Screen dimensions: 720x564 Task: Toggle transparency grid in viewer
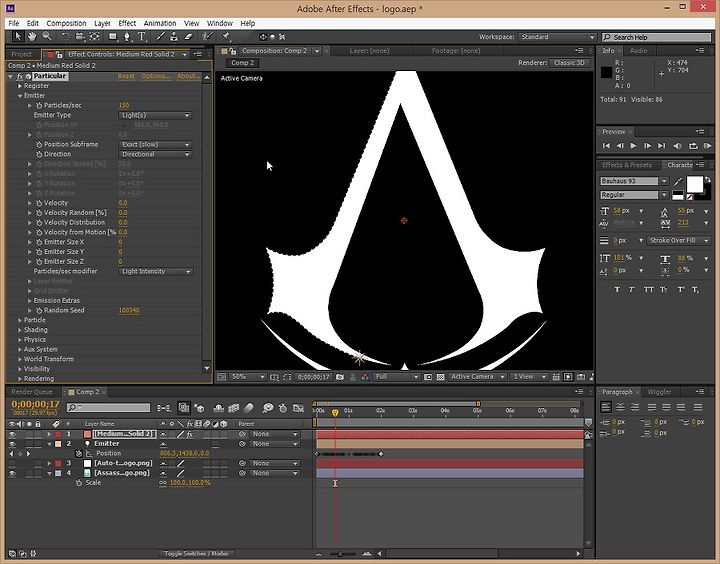(440, 377)
